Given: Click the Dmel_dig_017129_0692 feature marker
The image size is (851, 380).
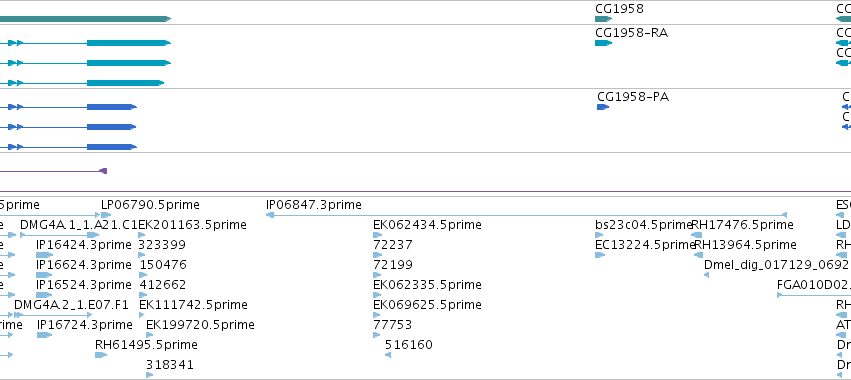Looking at the screenshot, I should [706, 275].
